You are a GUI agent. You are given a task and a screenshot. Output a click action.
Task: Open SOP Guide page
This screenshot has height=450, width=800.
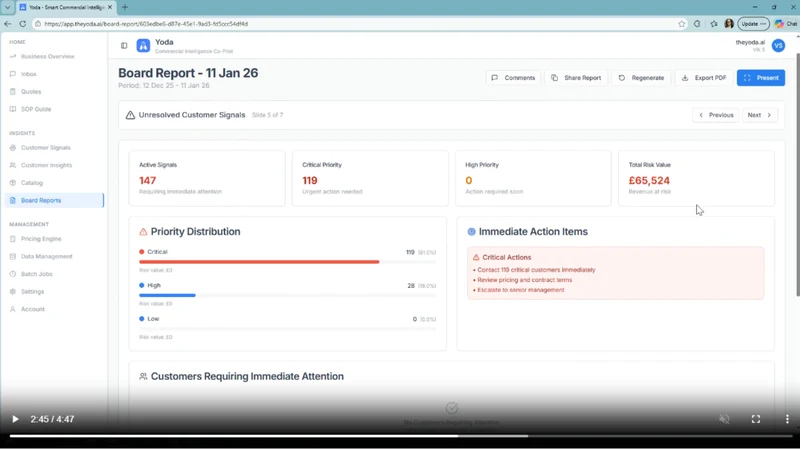(x=36, y=109)
